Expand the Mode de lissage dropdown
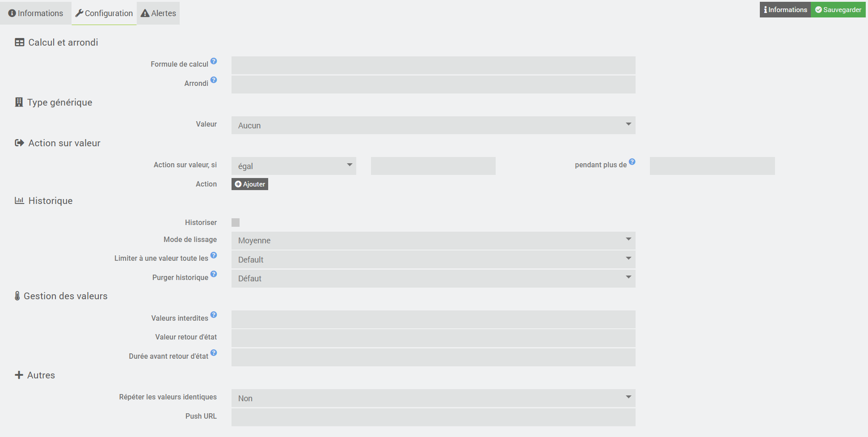The height and width of the screenshot is (437, 868). 433,241
